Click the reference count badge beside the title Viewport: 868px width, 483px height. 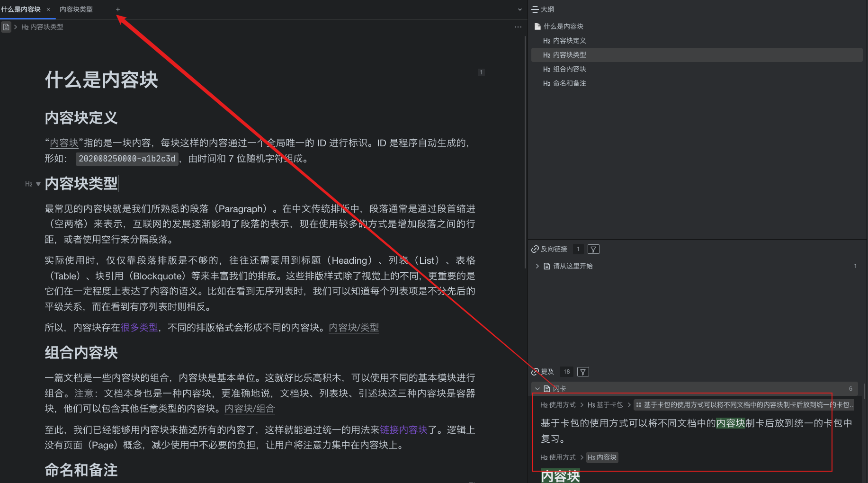(481, 72)
